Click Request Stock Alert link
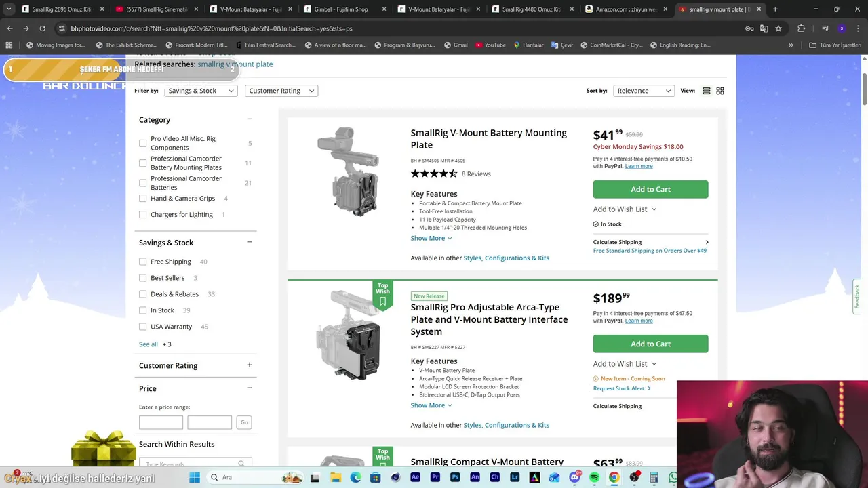The image size is (868, 488). 622,388
